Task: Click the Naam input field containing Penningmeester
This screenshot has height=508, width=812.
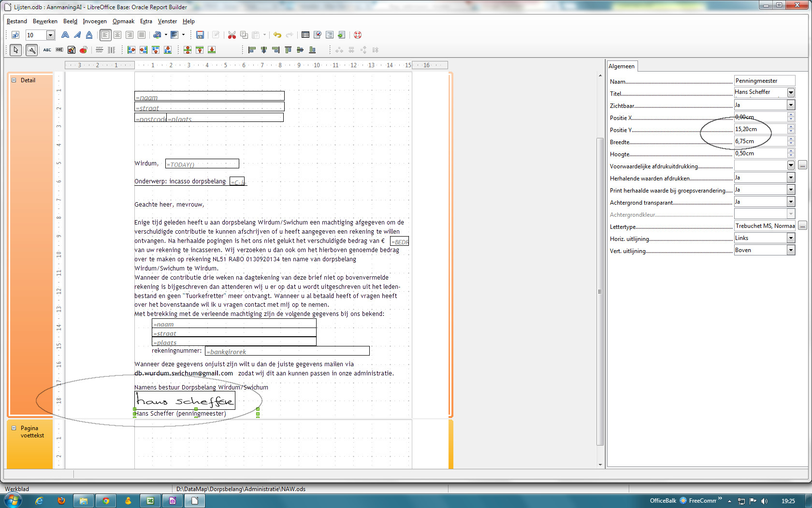Action: (x=764, y=81)
